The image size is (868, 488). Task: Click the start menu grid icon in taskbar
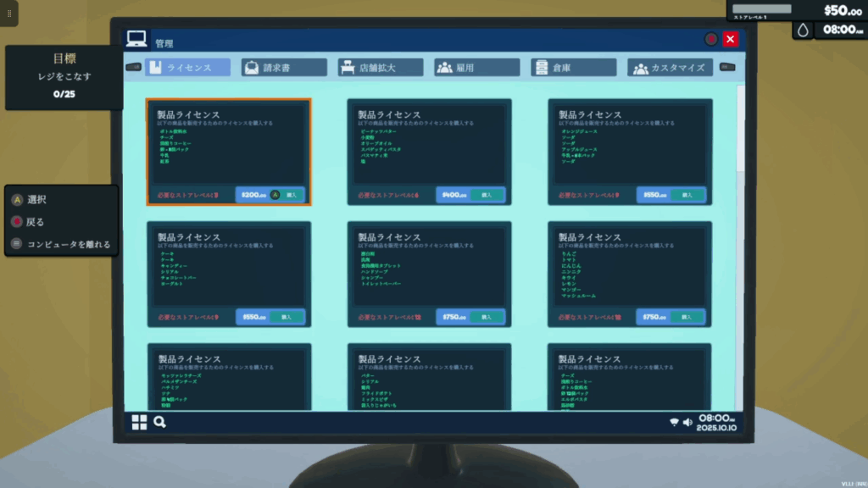(139, 422)
